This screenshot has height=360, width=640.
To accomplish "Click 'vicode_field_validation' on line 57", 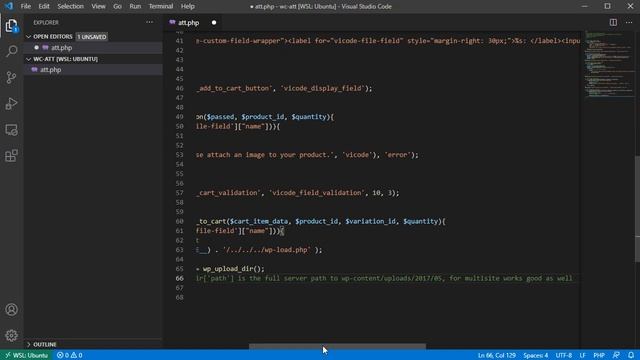I will pyautogui.click(x=317, y=193).
